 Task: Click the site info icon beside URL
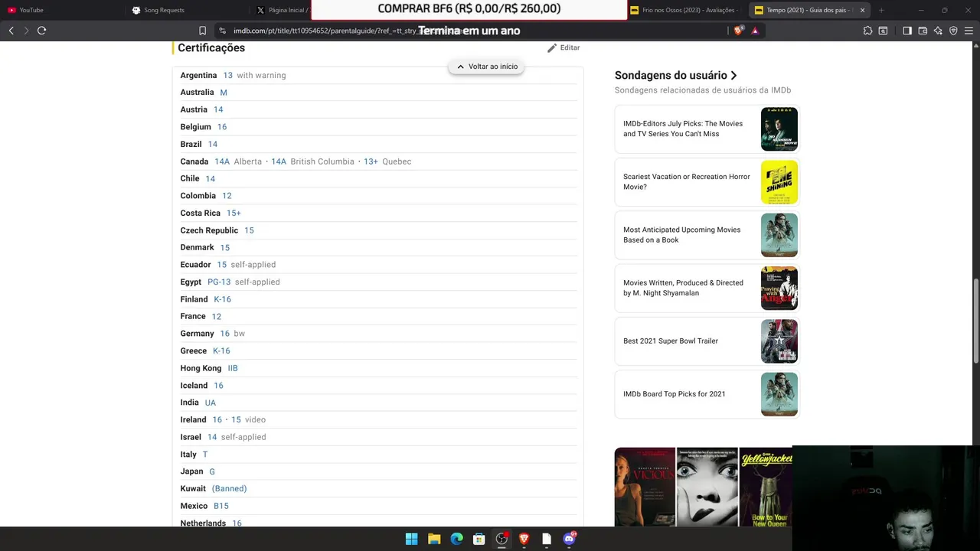(222, 31)
